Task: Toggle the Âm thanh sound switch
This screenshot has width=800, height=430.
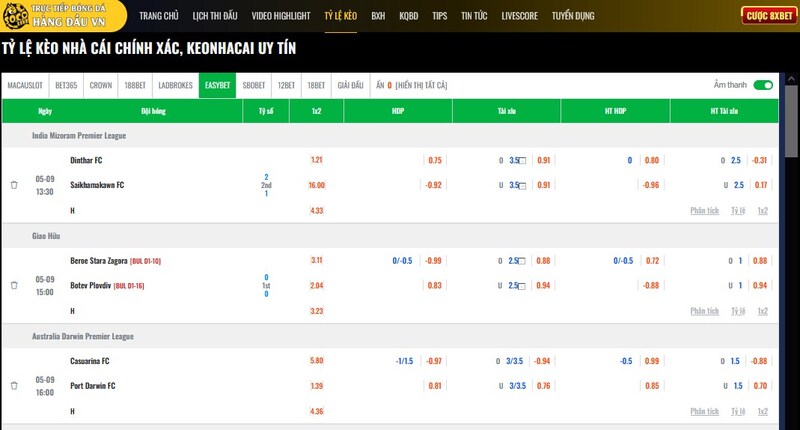Action: coord(763,85)
